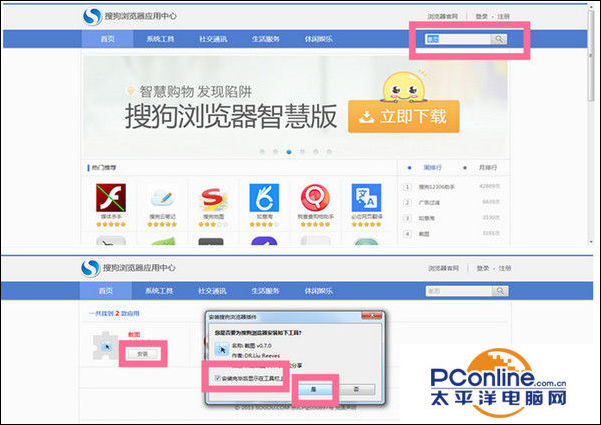Click 注册 link on the home page
The image size is (601, 425).
click(503, 16)
